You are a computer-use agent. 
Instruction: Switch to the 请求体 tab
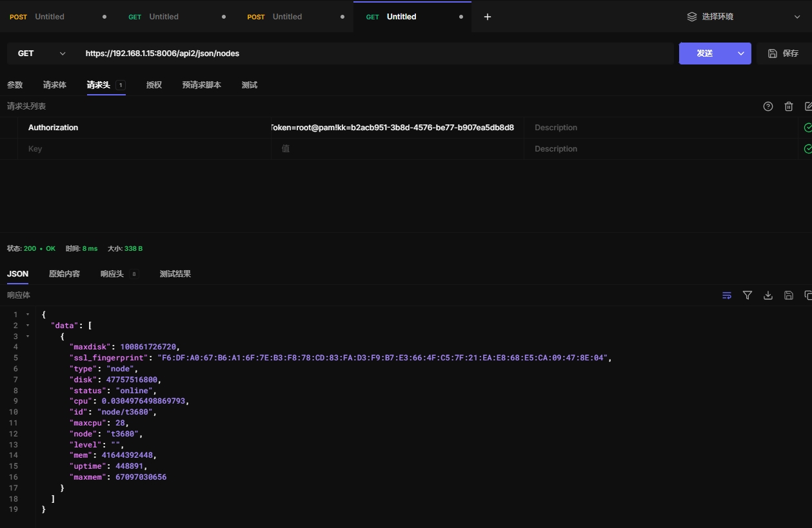click(55, 85)
